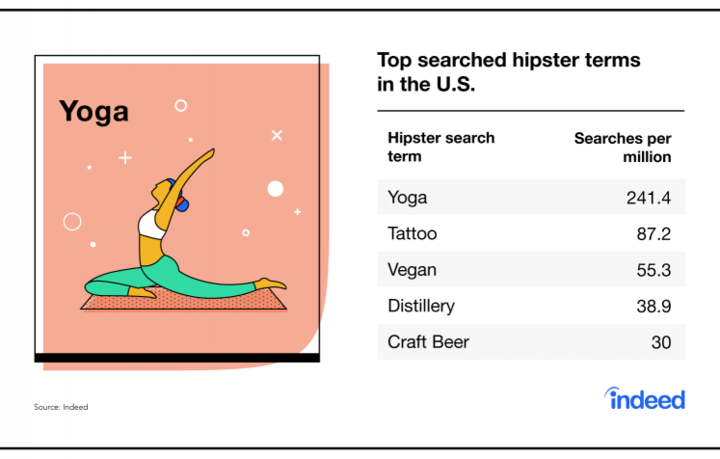
Task: Click the Top searched hipster terms title
Action: tap(509, 72)
